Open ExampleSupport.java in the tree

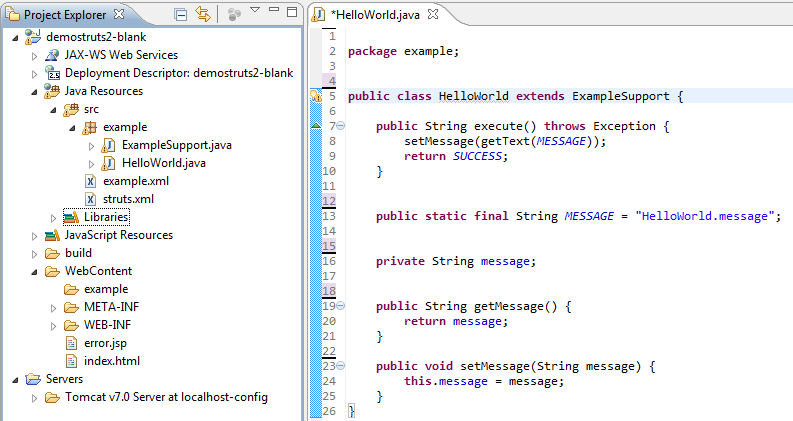click(176, 145)
